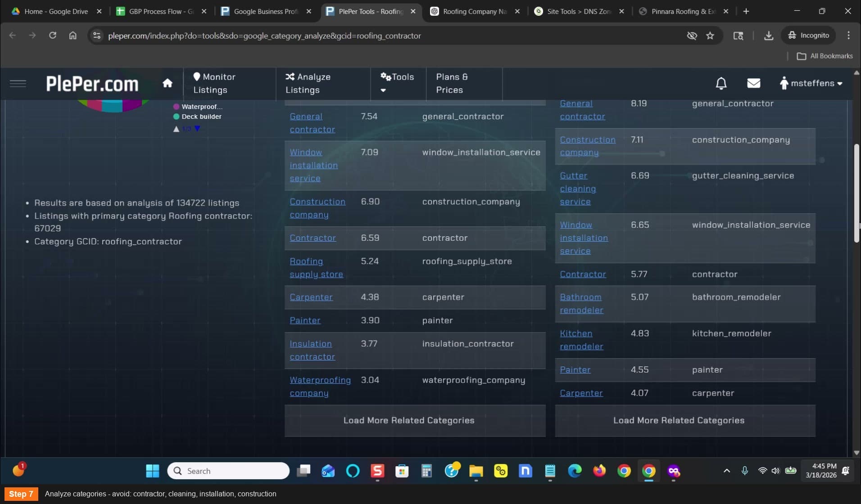Open Task View on taskbar
The image size is (861, 504).
(x=304, y=471)
